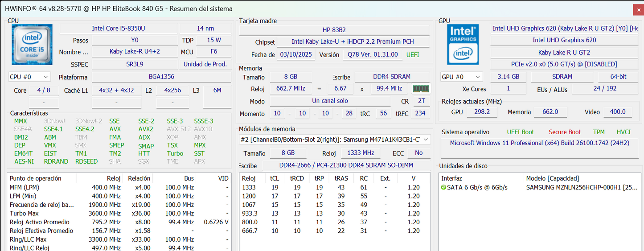
Task: Click the HVCI indicator
Action: pos(623,132)
